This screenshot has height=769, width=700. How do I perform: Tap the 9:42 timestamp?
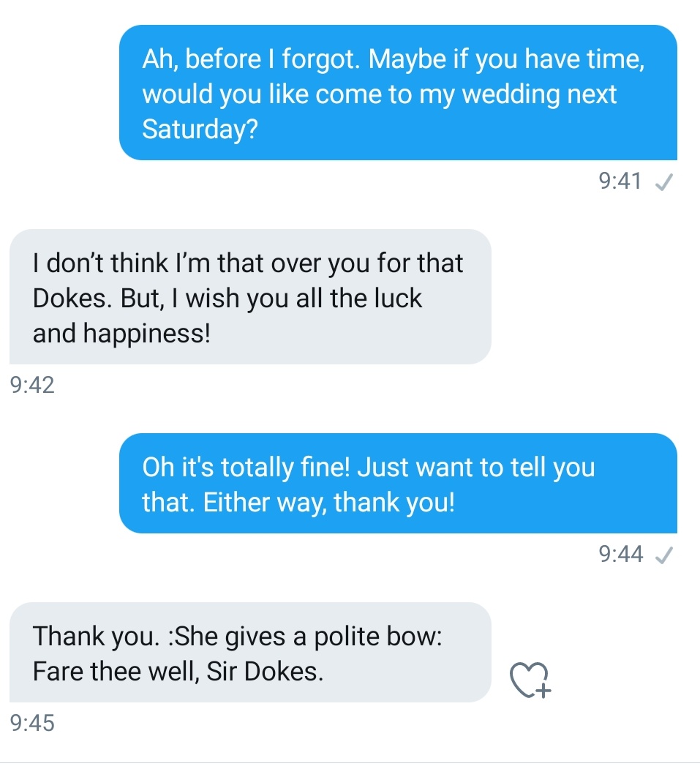[x=32, y=385]
